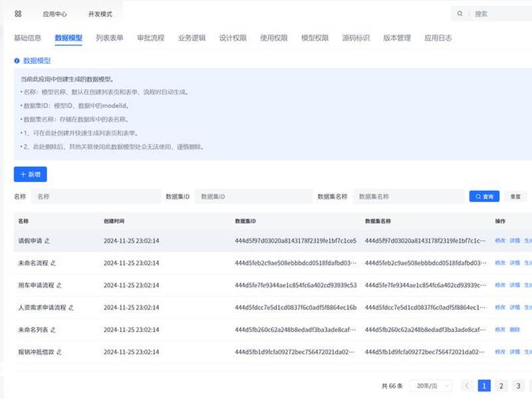This screenshot has width=532, height=399.
Task: Click 修改 in the 用车申请流程 row
Action: (500, 285)
